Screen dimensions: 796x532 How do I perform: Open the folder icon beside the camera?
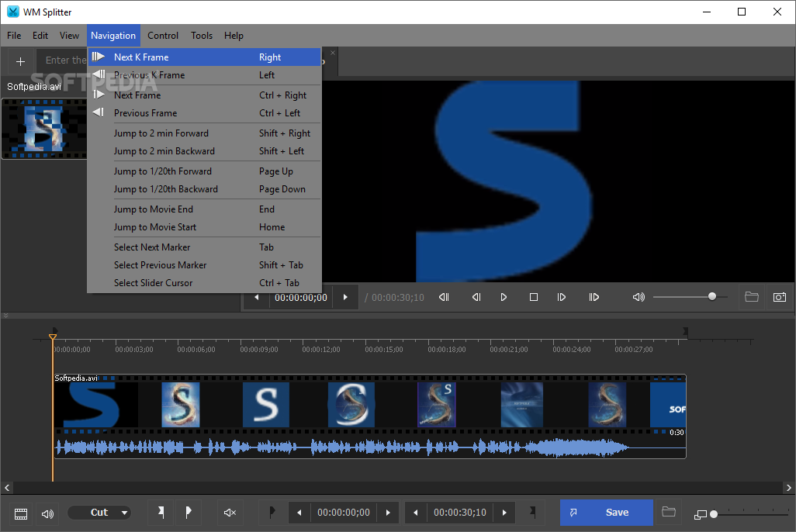click(x=751, y=297)
